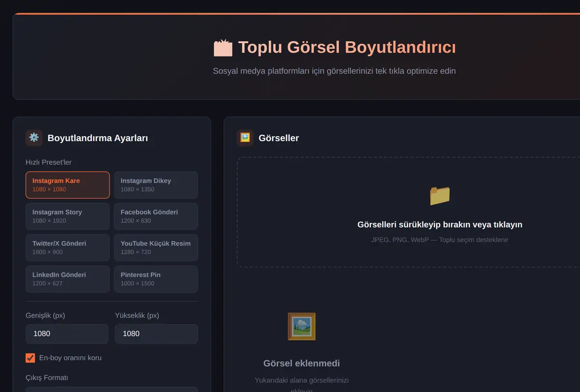Choose the YouTube Küçük Resim preset

[x=156, y=247]
